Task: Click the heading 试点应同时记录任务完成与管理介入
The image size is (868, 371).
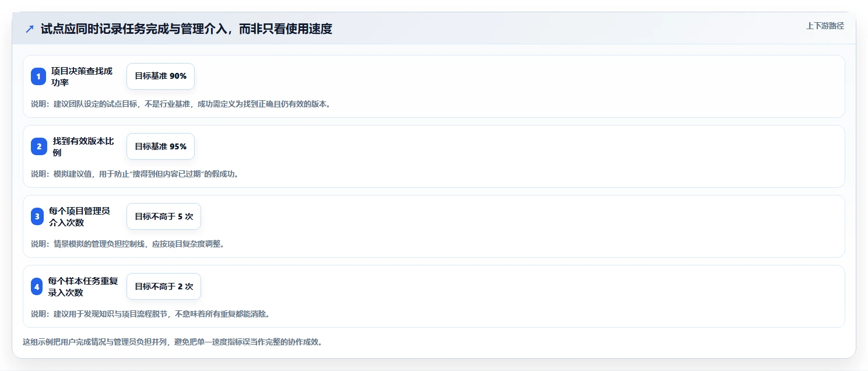Action: (x=187, y=29)
